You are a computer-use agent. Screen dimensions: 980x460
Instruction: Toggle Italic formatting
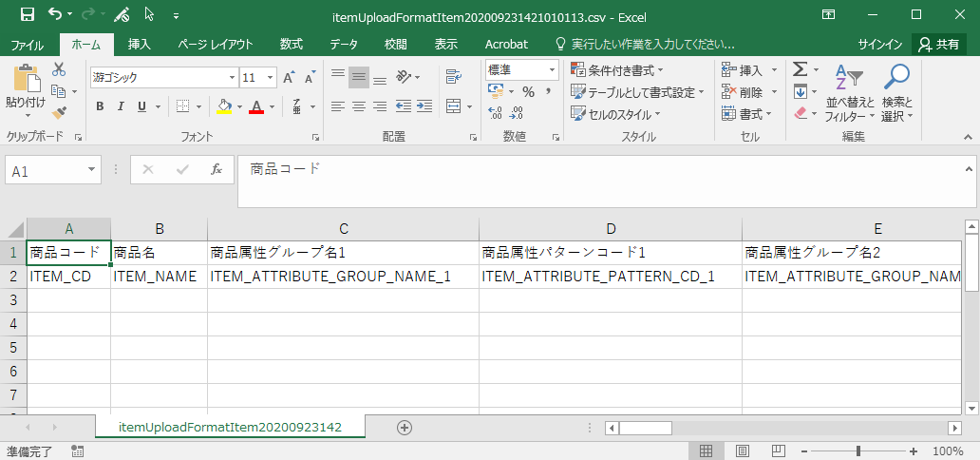[122, 106]
